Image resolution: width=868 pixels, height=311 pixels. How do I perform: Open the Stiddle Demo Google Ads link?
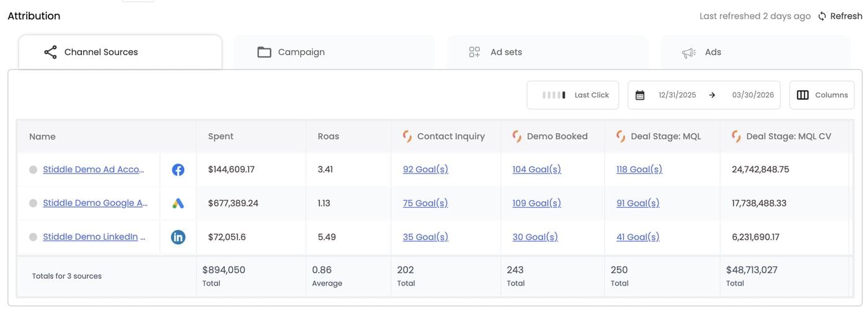95,203
